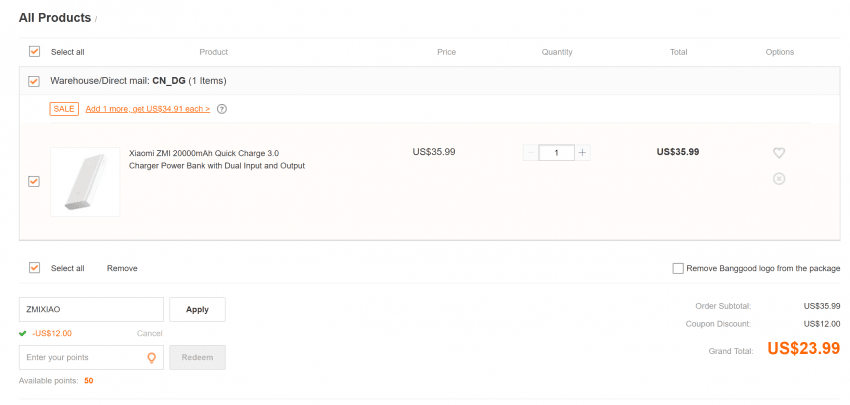850x405 pixels.
Task: Cancel the applied coupon
Action: [150, 333]
